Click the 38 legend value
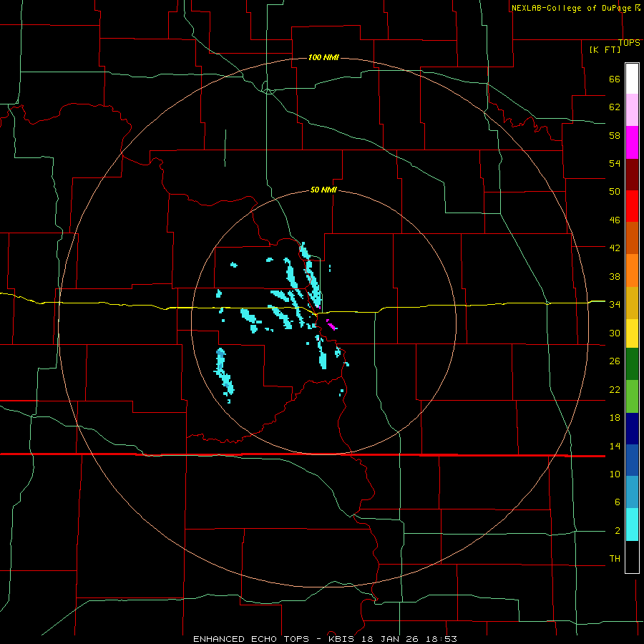This screenshot has width=644, height=644. coord(615,276)
